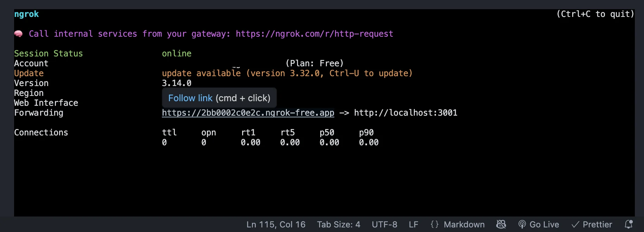
Task: Open the LF end-of-line selector
Action: [413, 224]
